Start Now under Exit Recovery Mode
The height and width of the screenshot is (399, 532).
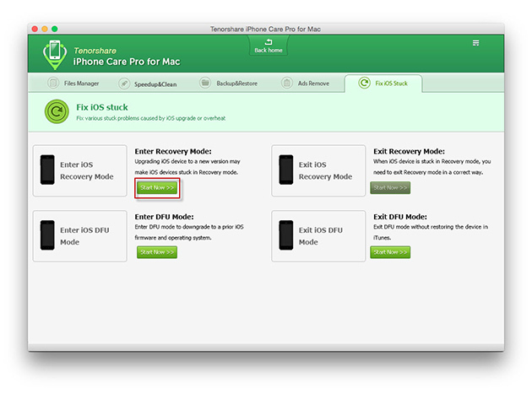tap(390, 187)
